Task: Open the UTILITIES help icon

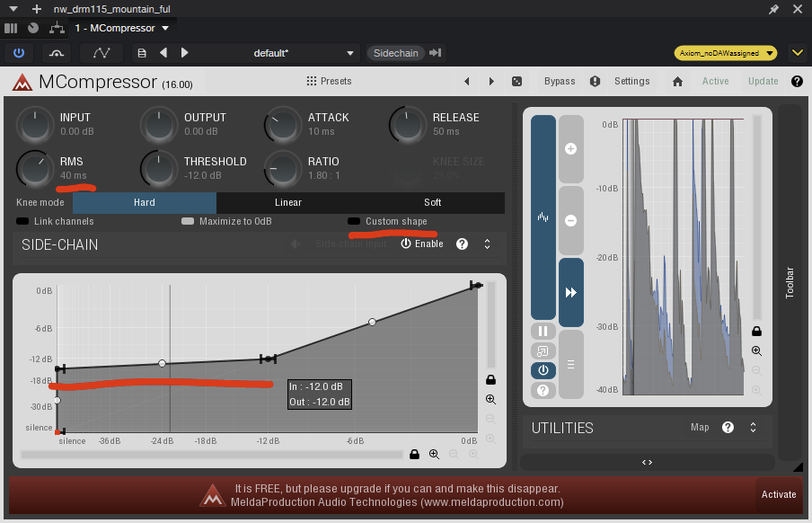Action: point(728,427)
